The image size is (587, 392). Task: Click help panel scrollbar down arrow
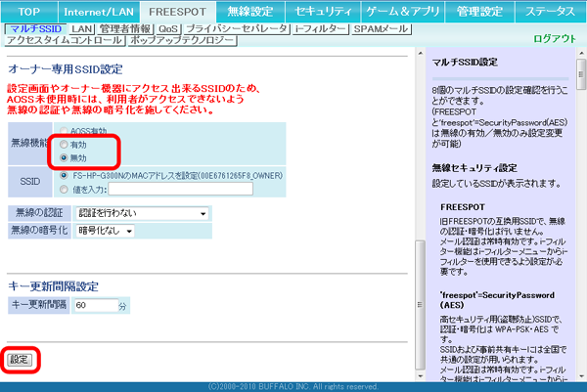(581, 376)
